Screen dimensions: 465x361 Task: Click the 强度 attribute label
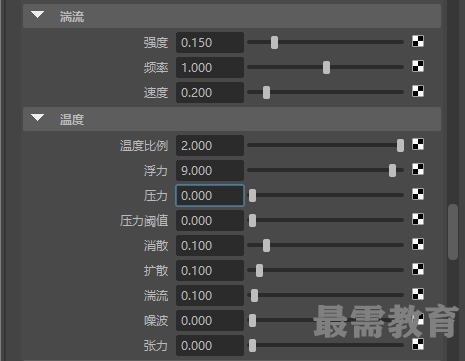(x=156, y=43)
